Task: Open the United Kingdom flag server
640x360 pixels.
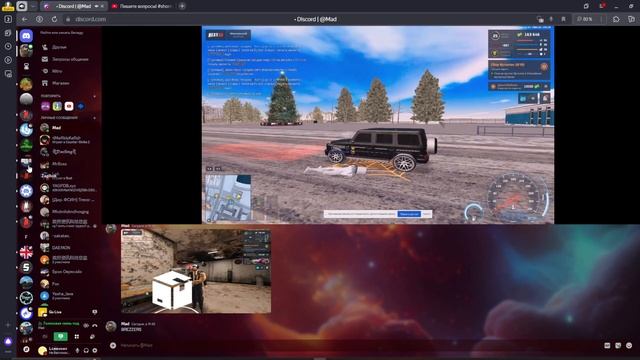Action: click(26, 252)
